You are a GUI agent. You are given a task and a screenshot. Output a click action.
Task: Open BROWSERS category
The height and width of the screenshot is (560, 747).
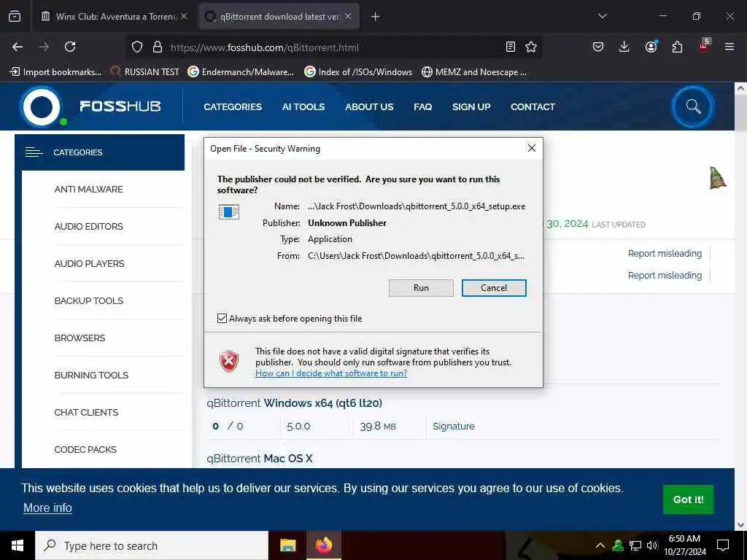(80, 338)
